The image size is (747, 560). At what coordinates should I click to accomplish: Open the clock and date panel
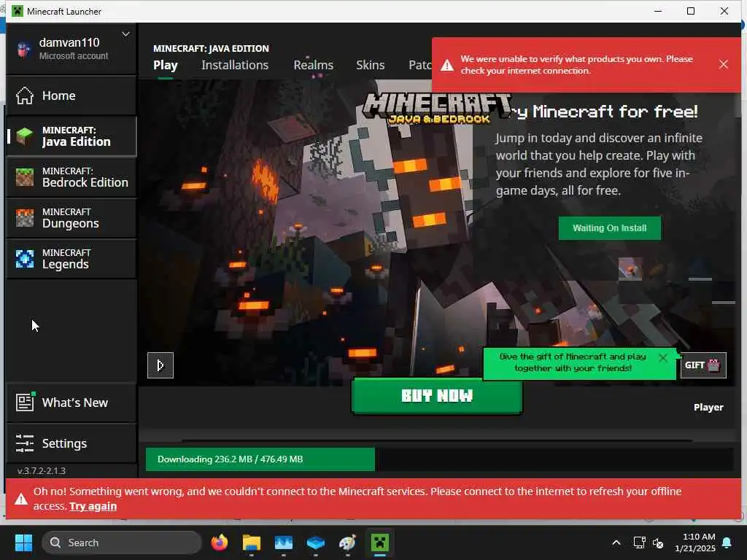coord(695,542)
